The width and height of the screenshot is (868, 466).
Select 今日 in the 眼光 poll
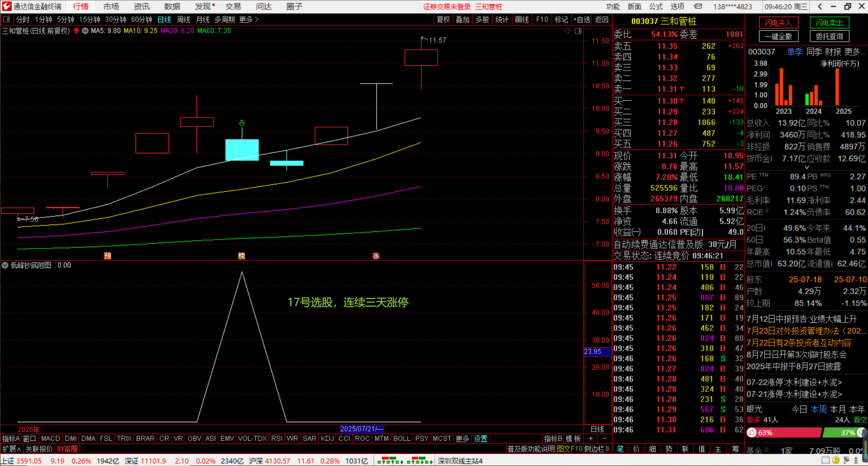pos(799,409)
